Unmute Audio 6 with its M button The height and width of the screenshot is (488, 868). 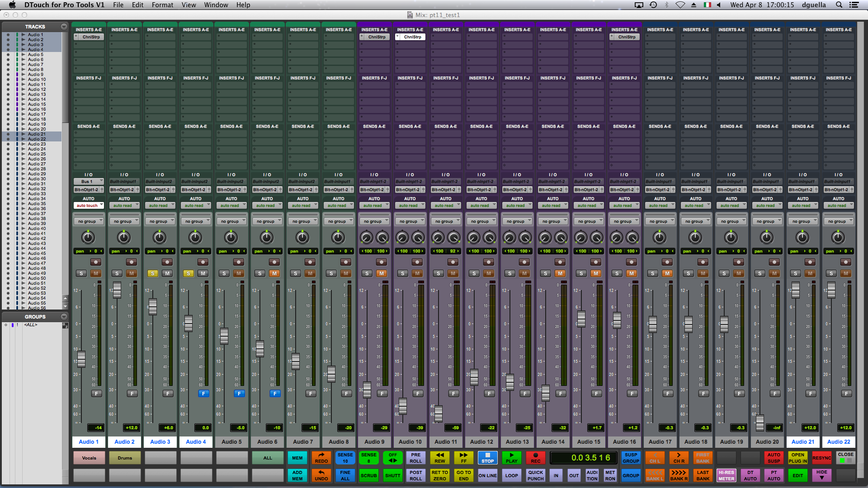pyautogui.click(x=274, y=273)
